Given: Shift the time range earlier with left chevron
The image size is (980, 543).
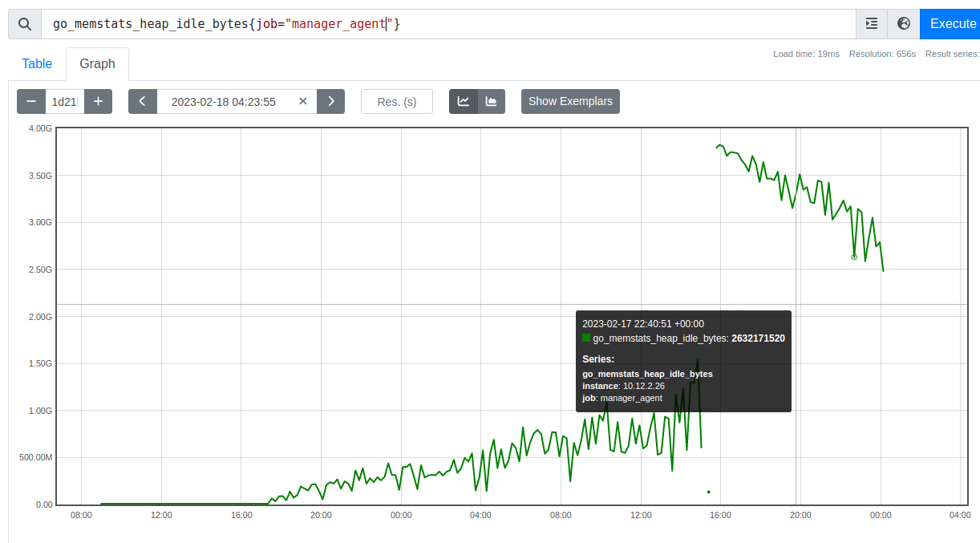Looking at the screenshot, I should pos(142,101).
